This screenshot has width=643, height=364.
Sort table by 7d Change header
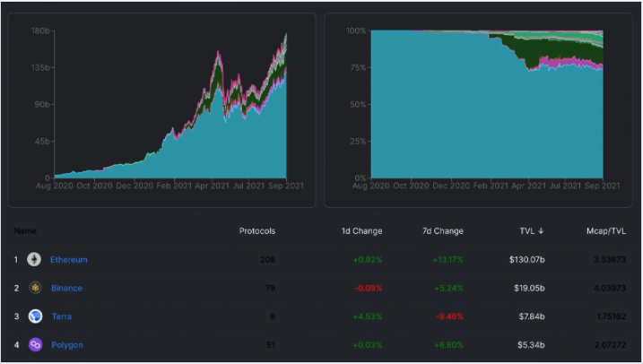click(x=443, y=231)
